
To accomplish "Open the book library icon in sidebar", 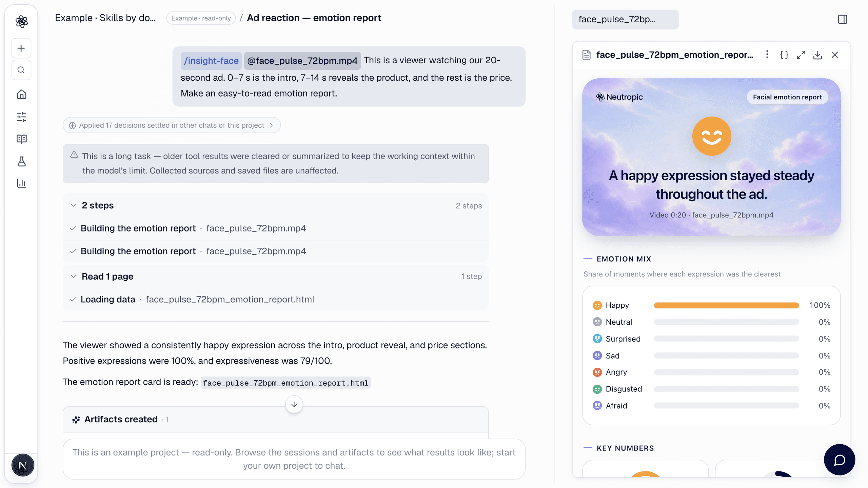I will pyautogui.click(x=22, y=139).
